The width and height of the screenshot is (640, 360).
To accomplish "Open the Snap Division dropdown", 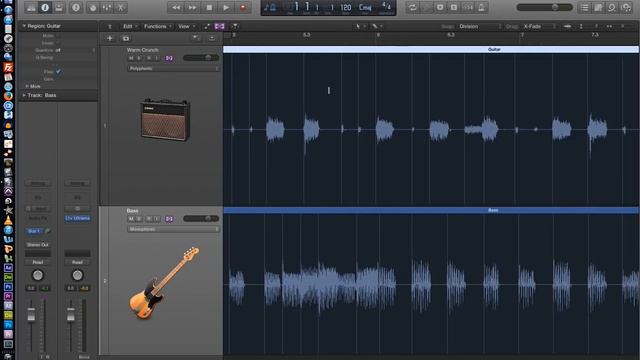I will click(x=480, y=26).
